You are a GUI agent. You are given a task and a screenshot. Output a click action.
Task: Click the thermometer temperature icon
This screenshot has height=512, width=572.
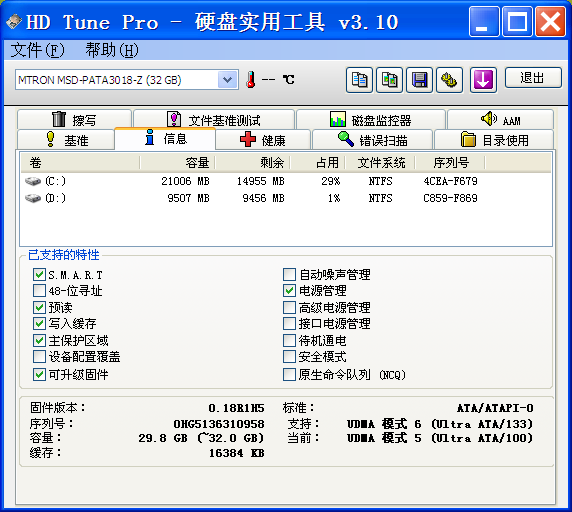(x=251, y=79)
